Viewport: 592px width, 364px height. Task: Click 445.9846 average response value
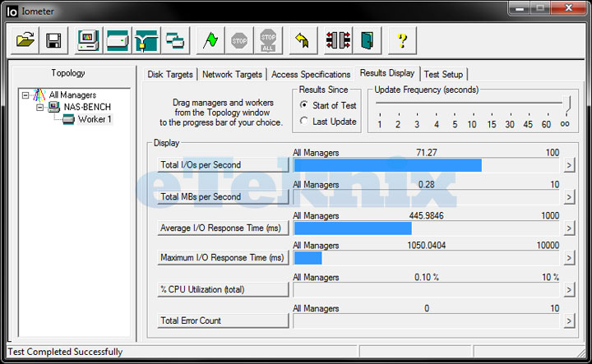click(426, 216)
